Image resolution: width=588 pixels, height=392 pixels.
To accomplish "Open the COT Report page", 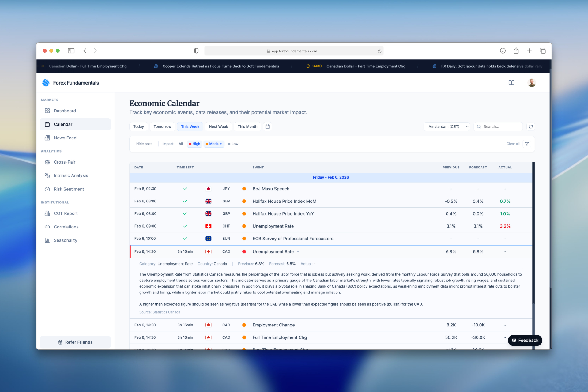I will tap(65, 213).
